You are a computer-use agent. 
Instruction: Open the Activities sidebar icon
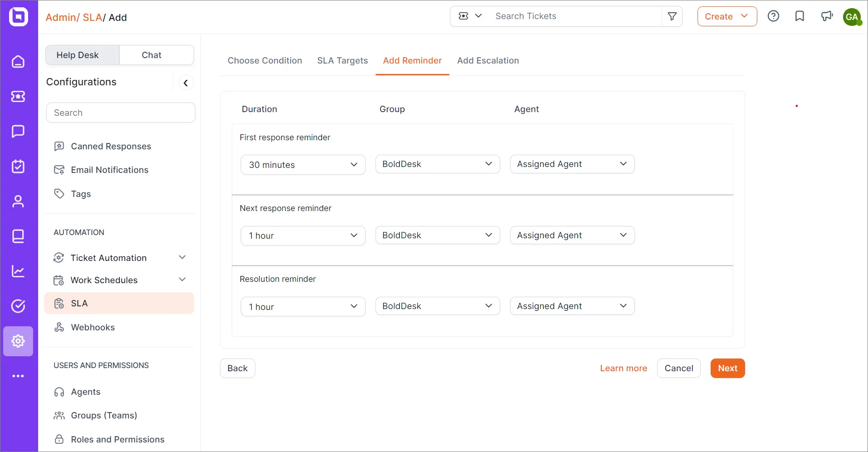coord(18,166)
